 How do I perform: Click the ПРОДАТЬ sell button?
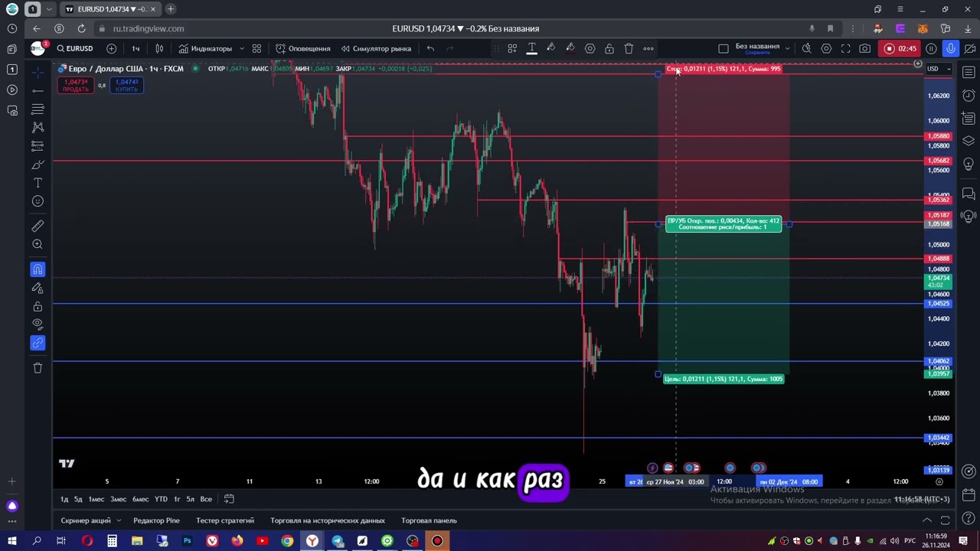click(76, 85)
